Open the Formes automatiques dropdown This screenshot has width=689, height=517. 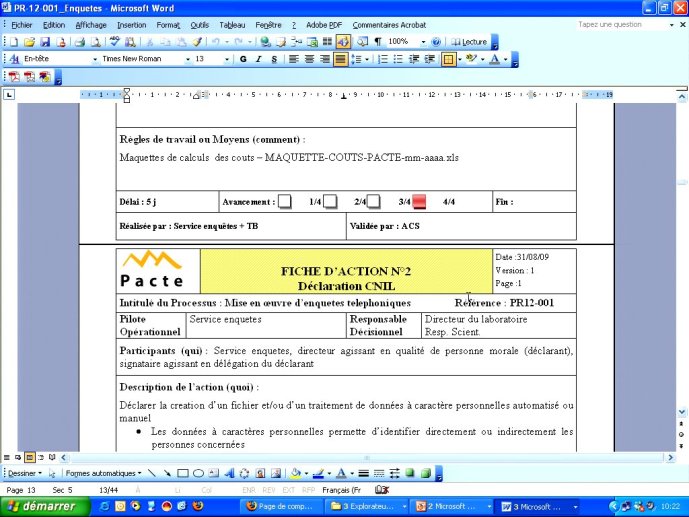point(103,473)
